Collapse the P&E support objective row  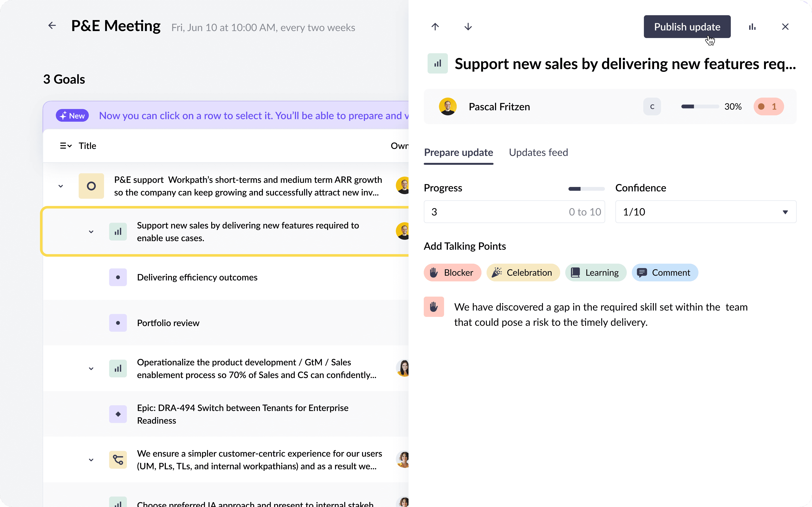(61, 186)
